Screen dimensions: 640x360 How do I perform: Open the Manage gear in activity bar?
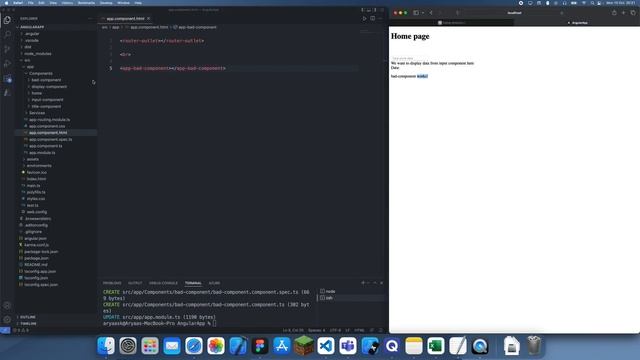coord(7,319)
